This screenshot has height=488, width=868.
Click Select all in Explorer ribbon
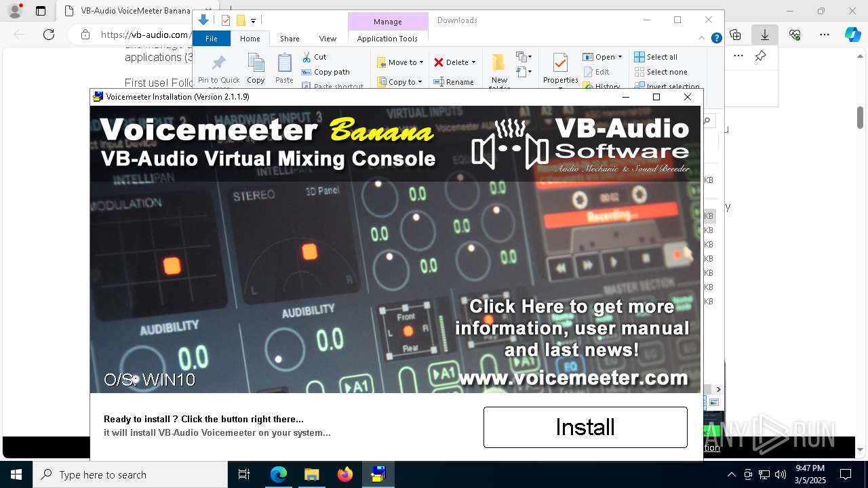point(656,57)
